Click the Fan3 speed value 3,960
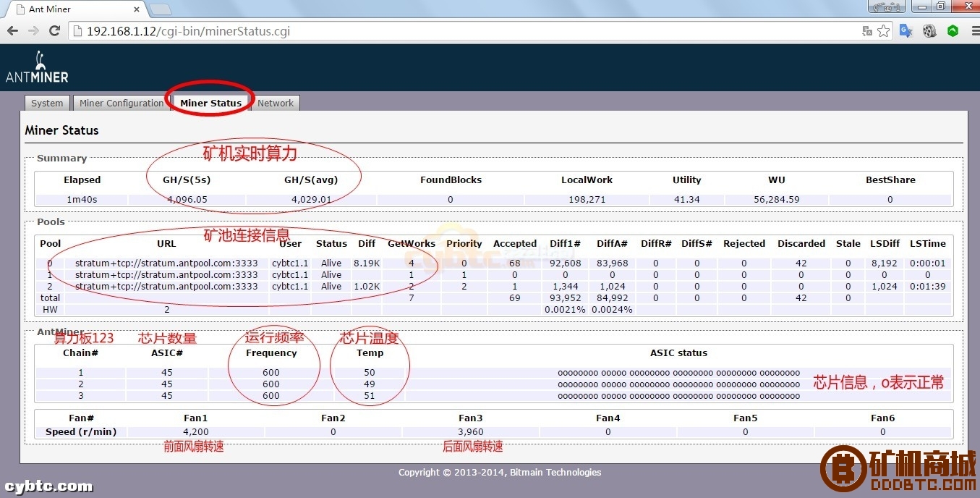This screenshot has width=980, height=498. click(470, 431)
